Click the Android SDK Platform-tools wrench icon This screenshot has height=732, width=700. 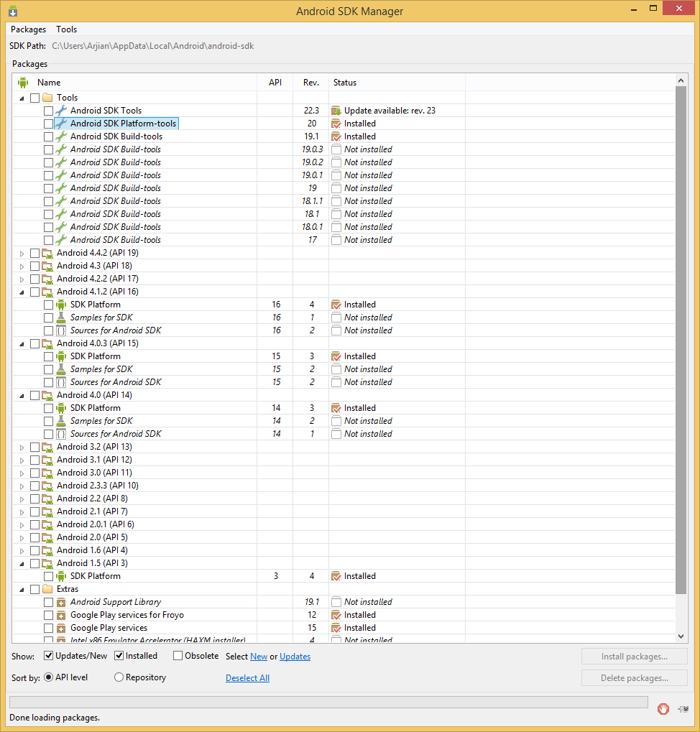click(x=61, y=124)
